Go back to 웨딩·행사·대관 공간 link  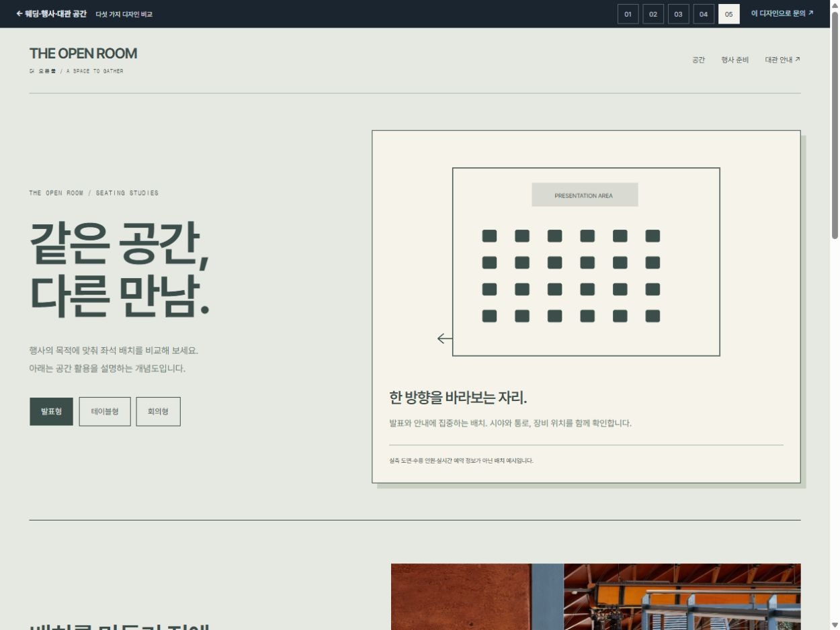51,13
